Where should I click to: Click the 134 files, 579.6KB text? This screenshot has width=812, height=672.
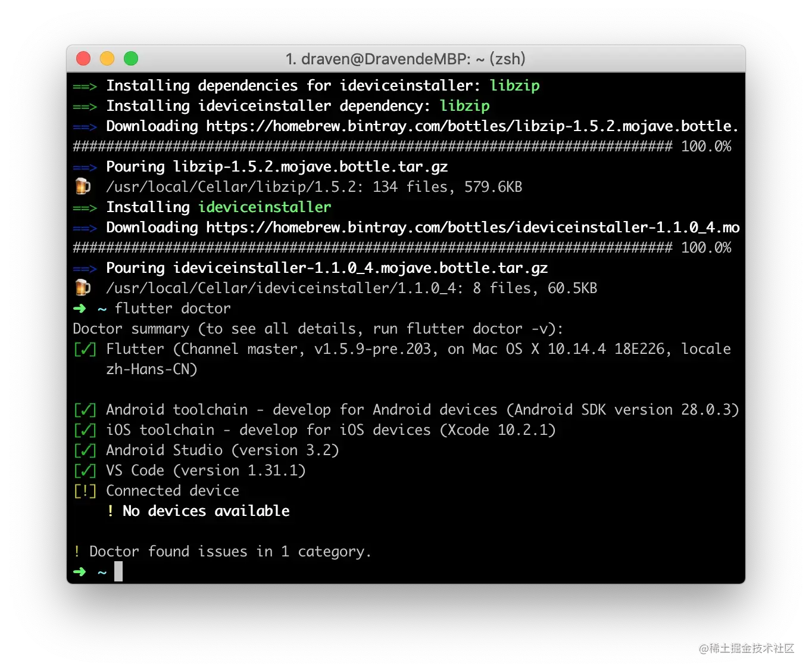coord(448,187)
